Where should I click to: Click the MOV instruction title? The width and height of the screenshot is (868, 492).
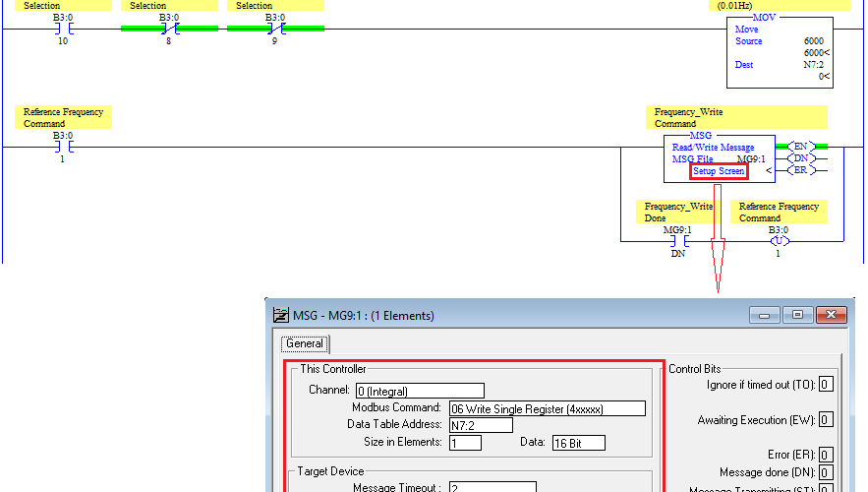(x=764, y=17)
